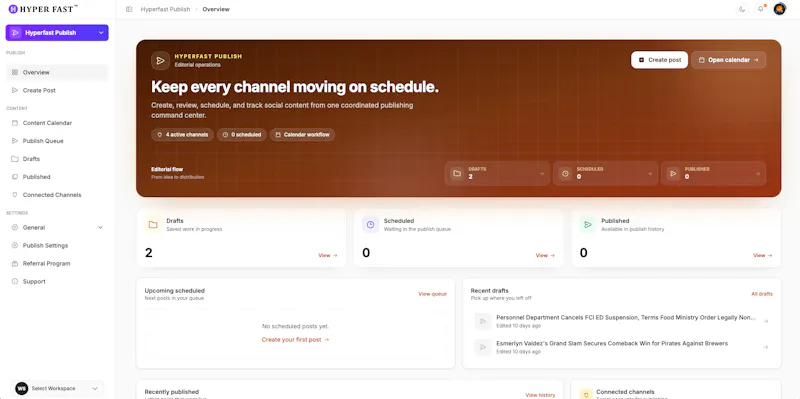
Task: Open Connected Channels sidebar item
Action: pyautogui.click(x=57, y=195)
